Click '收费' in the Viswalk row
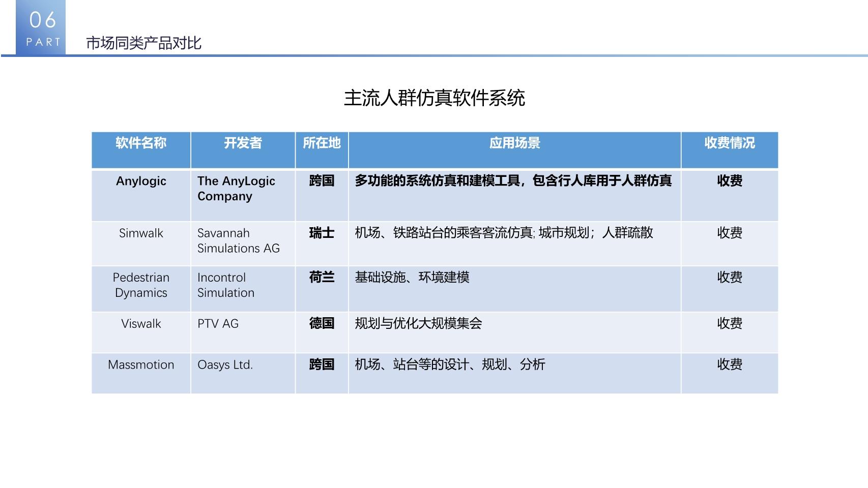Image resolution: width=868 pixels, height=488 pixels. (x=730, y=332)
